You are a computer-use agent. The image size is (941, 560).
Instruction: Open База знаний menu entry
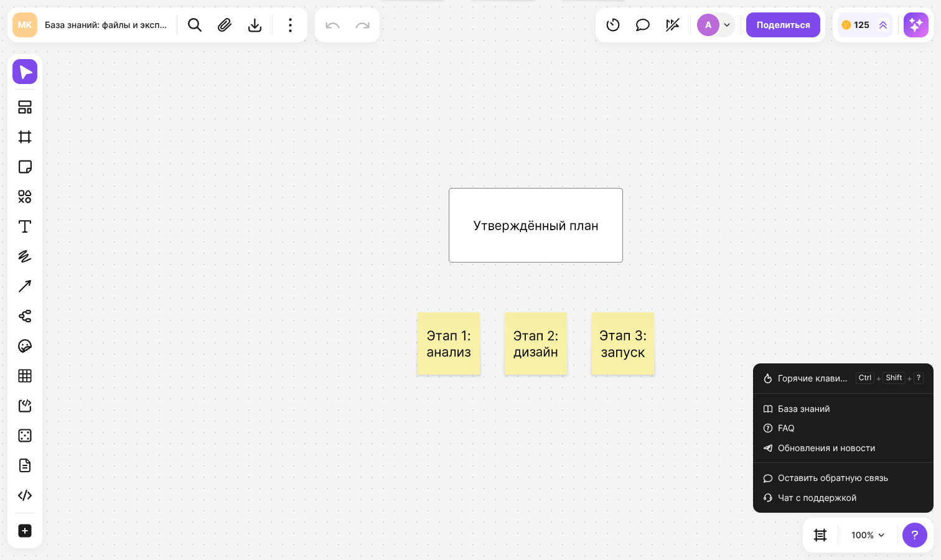843,409
